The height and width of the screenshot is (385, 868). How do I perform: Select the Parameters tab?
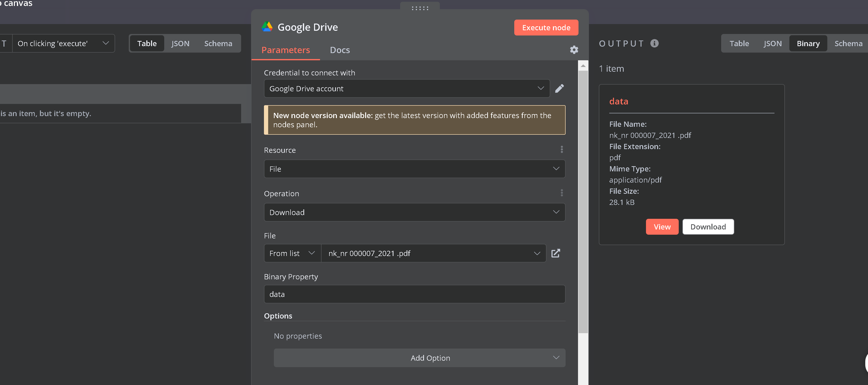point(285,50)
